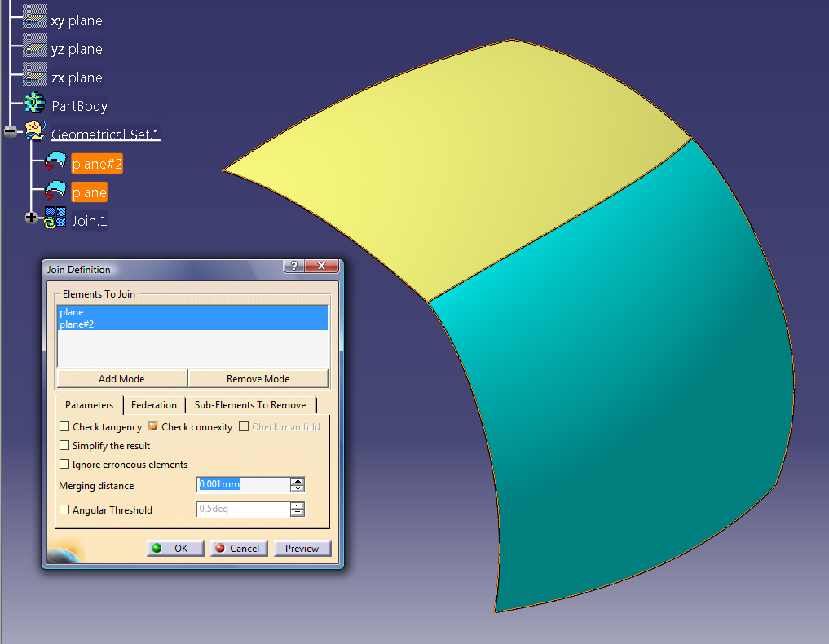Collapse the Geometrical Set.1 tree node
This screenshot has height=644, width=829.
[x=10, y=132]
